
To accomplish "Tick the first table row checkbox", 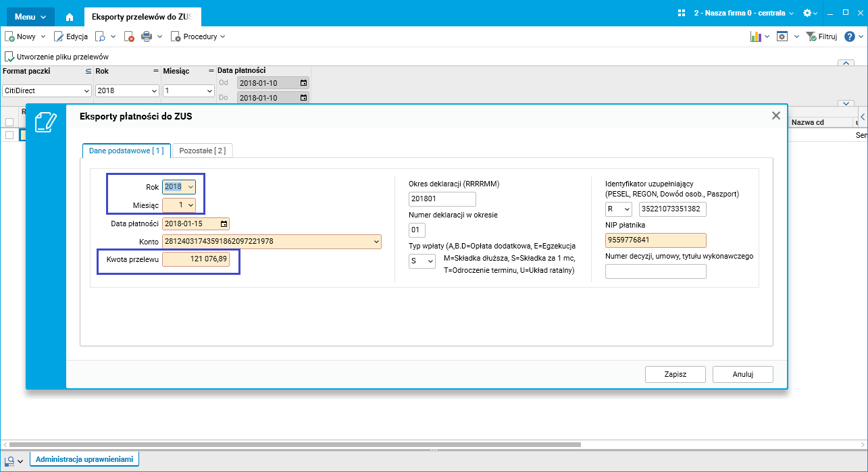I will (x=9, y=135).
